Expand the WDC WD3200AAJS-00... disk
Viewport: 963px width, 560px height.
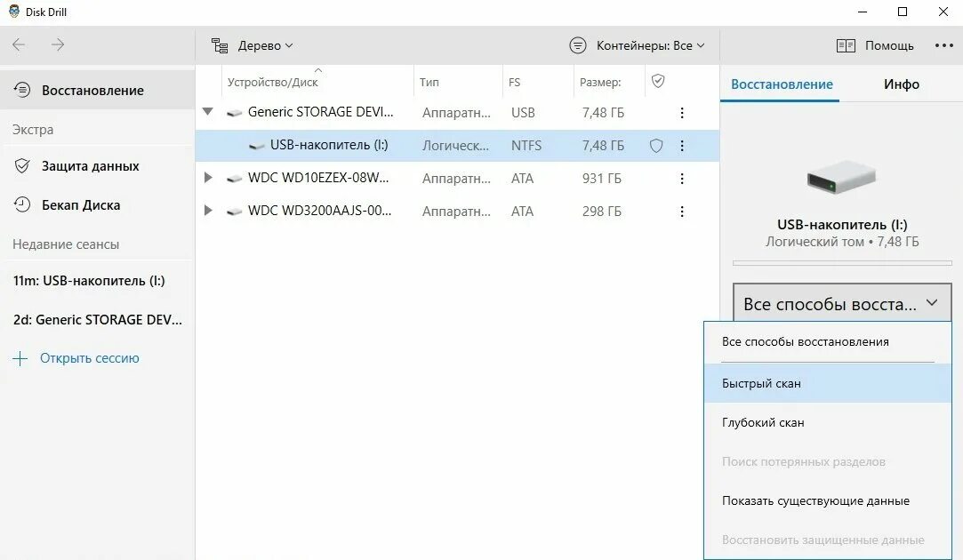tap(207, 210)
